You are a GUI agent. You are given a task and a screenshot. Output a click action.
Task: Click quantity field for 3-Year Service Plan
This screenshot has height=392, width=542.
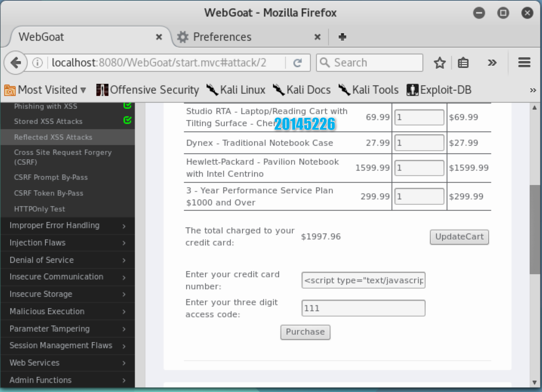tap(419, 196)
